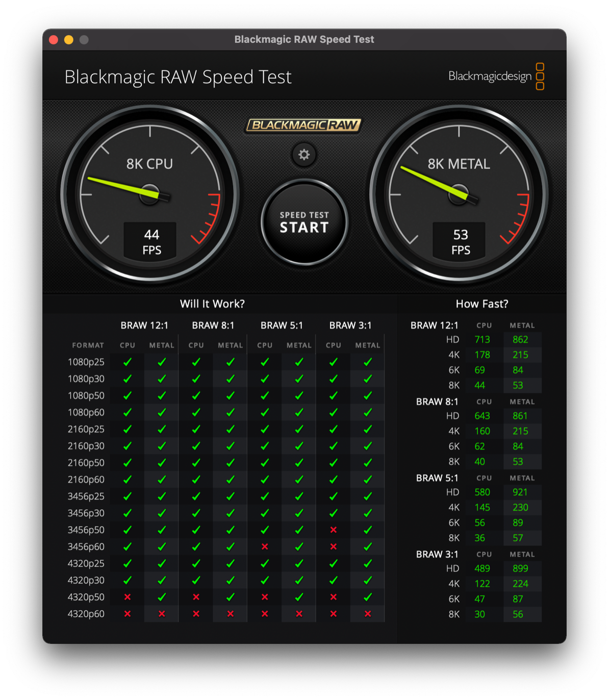609x700 pixels.
Task: Click the BRAW 12:1 HD METAL value 862
Action: [x=520, y=339]
